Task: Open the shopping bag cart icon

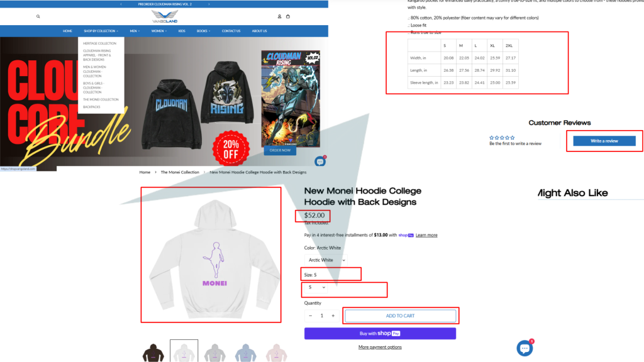Action: 288,16
